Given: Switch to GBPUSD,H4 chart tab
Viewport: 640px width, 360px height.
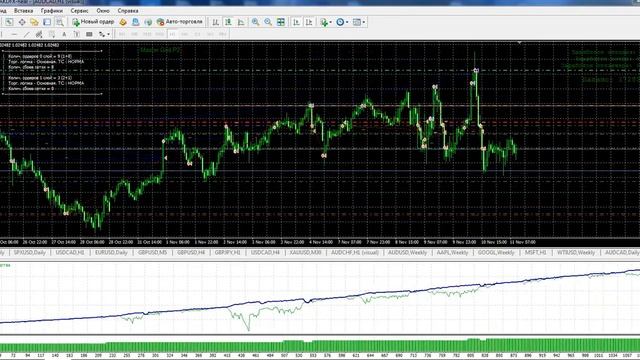Looking at the screenshot, I should click(x=191, y=253).
